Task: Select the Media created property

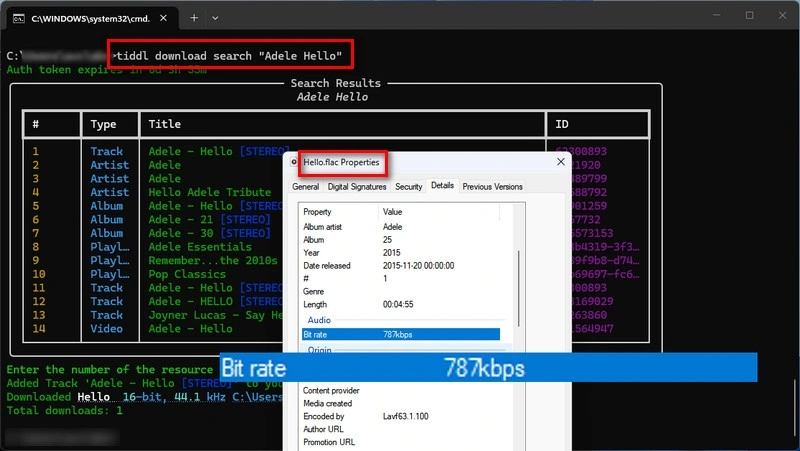Action: [x=328, y=403]
